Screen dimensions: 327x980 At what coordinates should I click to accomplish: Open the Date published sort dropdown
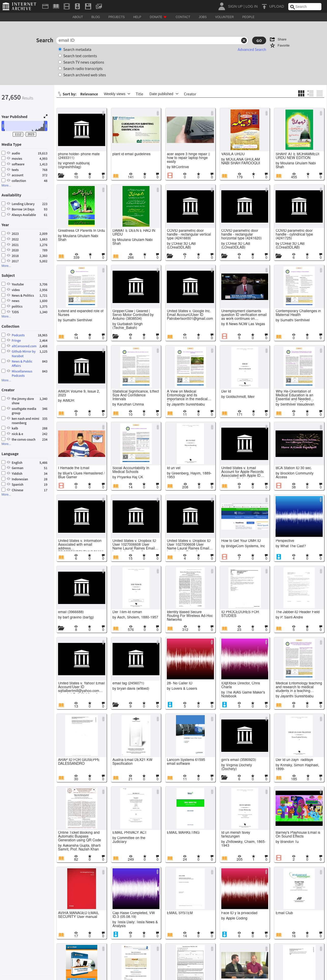tap(164, 94)
